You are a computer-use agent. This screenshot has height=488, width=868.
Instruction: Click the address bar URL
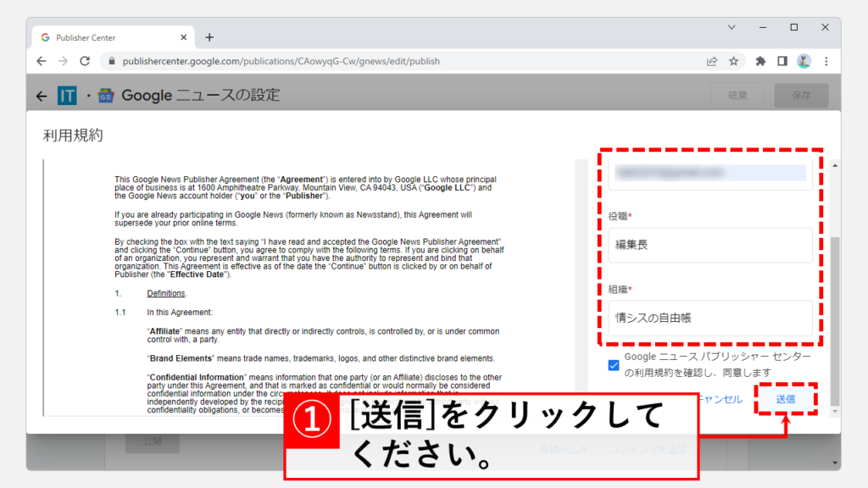tap(281, 61)
